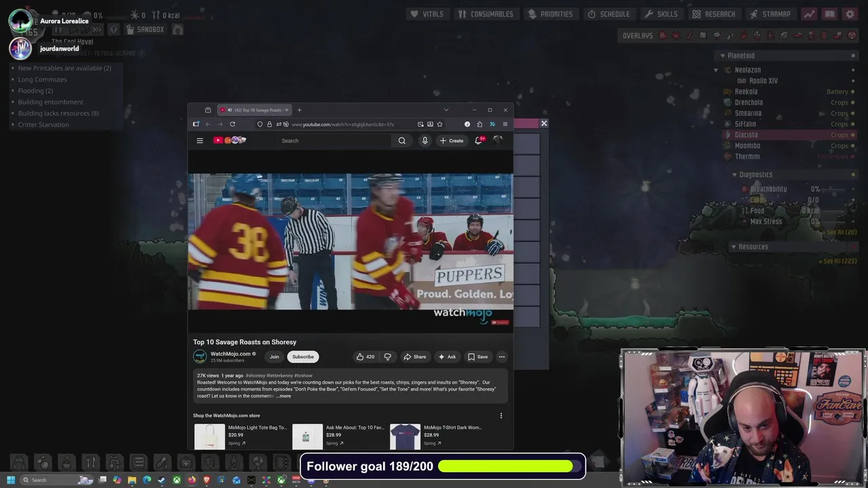Collapse the Planetoid section
Screen dimensions: 868x488
coord(722,56)
